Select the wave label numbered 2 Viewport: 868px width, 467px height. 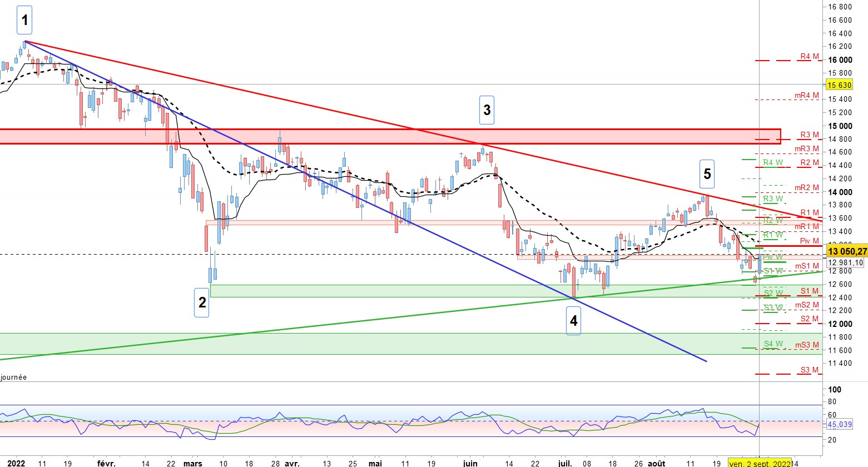[202, 302]
